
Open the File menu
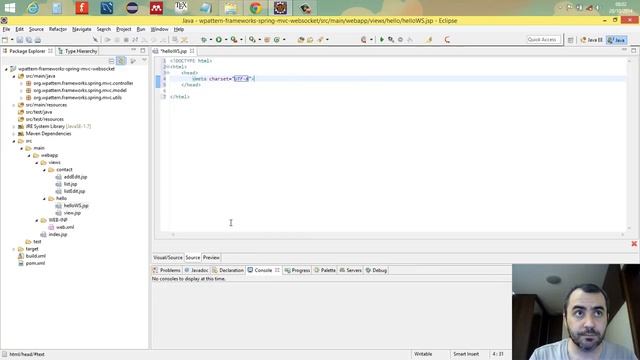(6, 29)
